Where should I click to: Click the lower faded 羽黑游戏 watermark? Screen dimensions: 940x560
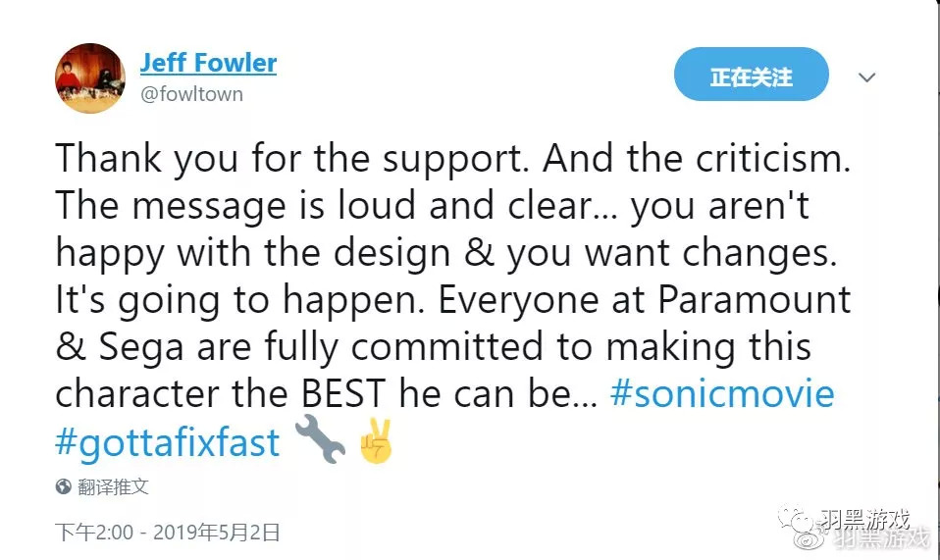point(880,538)
